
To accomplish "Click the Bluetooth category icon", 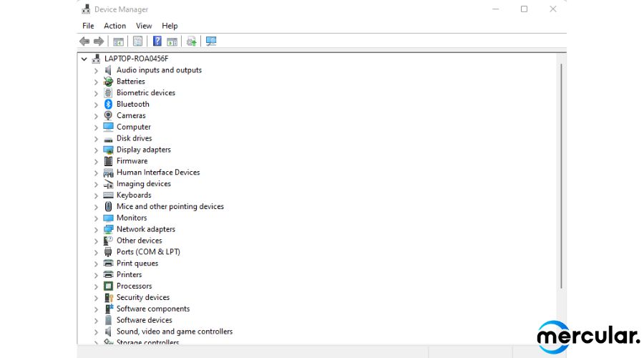I will point(108,104).
